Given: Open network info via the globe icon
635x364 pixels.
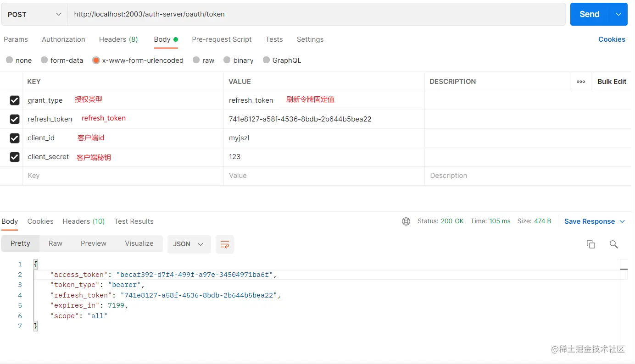Looking at the screenshot, I should (x=406, y=221).
